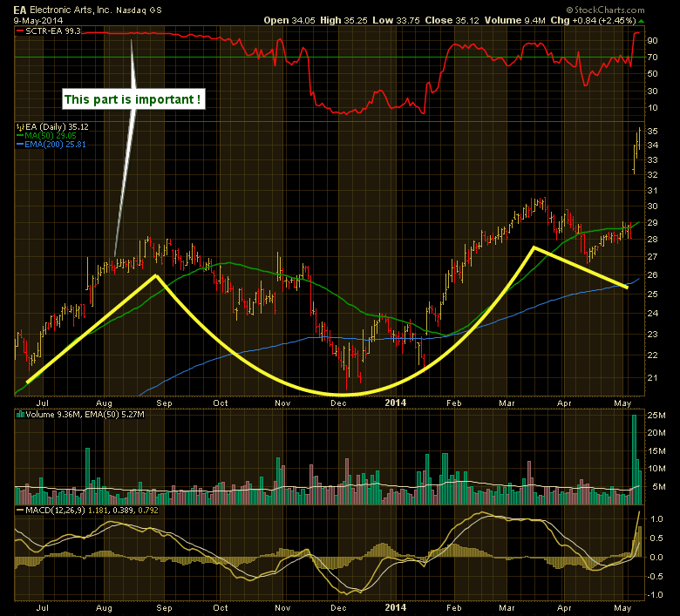The image size is (680, 616).
Task: Click the 70 label on the SCTR axis
Action: pos(653,58)
